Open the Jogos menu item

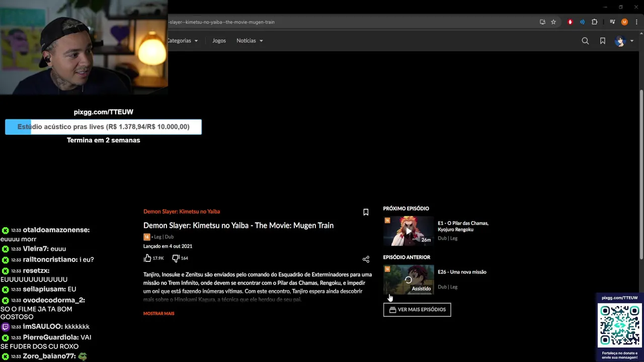tap(219, 41)
